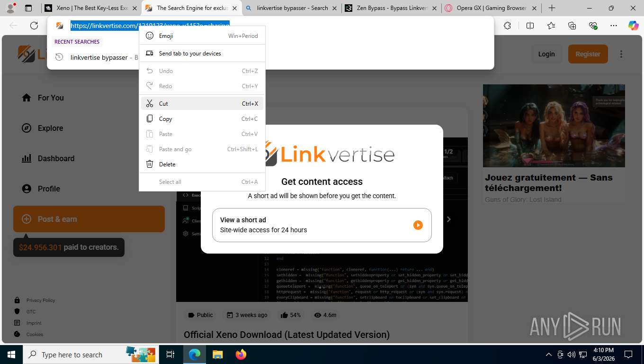Open the tab actions menu icon

tap(28, 8)
